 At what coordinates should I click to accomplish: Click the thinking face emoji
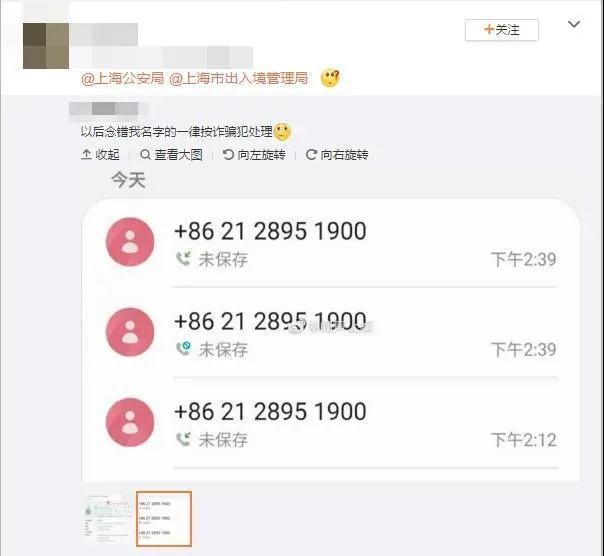[330, 78]
